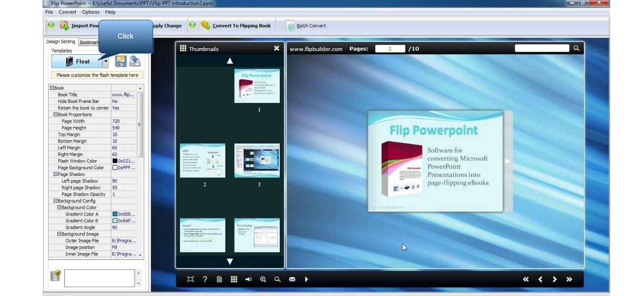Close the Thumbnails panel
The image size is (644, 296).
pyautogui.click(x=276, y=48)
